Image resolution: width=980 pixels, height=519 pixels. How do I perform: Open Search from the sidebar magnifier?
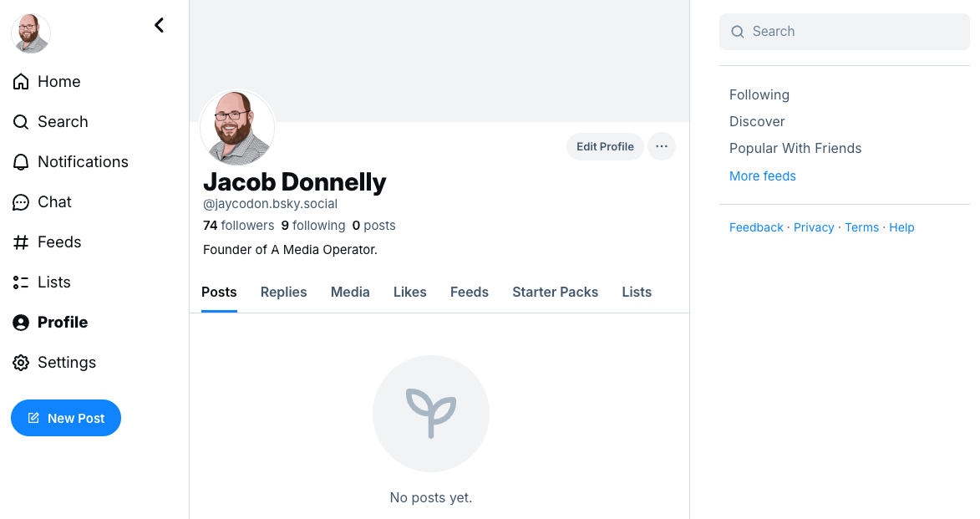pyautogui.click(x=21, y=122)
